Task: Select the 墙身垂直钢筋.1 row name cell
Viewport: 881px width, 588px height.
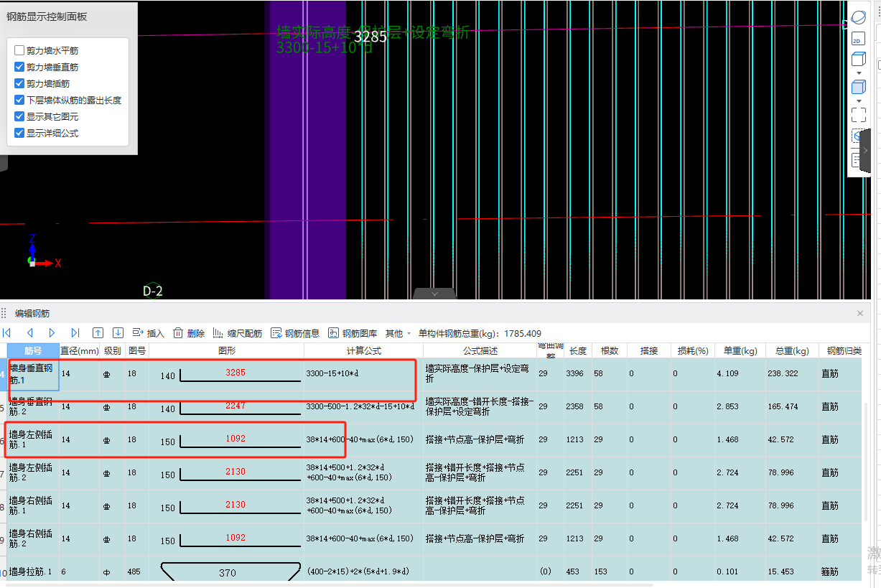Action: (x=33, y=374)
